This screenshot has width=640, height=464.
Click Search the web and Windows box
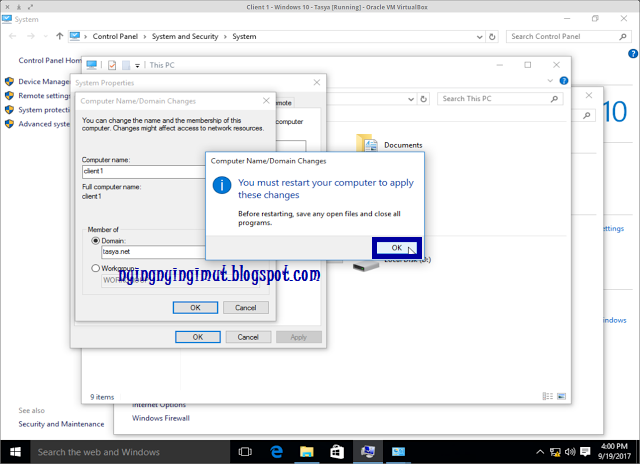pyautogui.click(x=130, y=452)
